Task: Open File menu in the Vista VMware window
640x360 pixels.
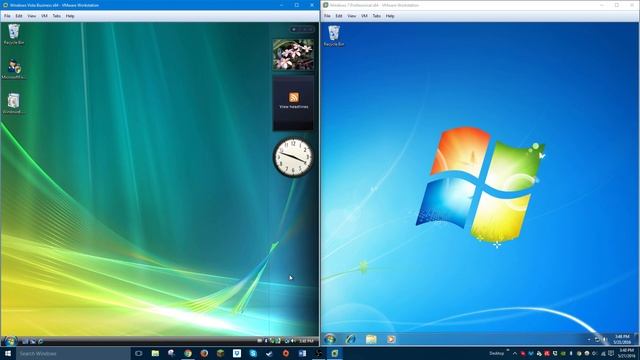Action: pyautogui.click(x=7, y=16)
